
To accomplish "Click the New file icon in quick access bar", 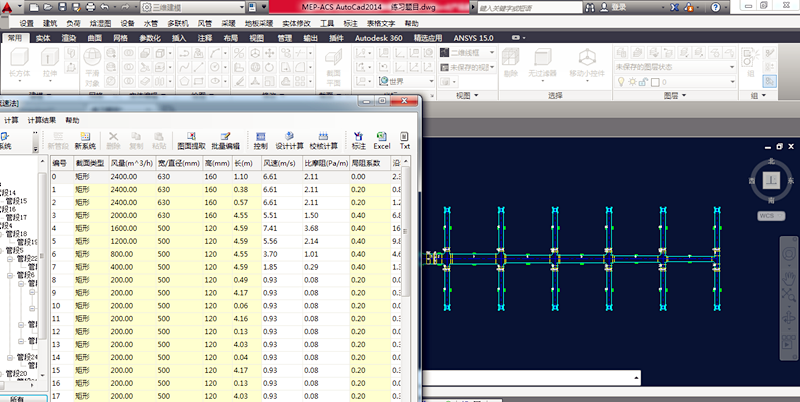I will click(34, 7).
